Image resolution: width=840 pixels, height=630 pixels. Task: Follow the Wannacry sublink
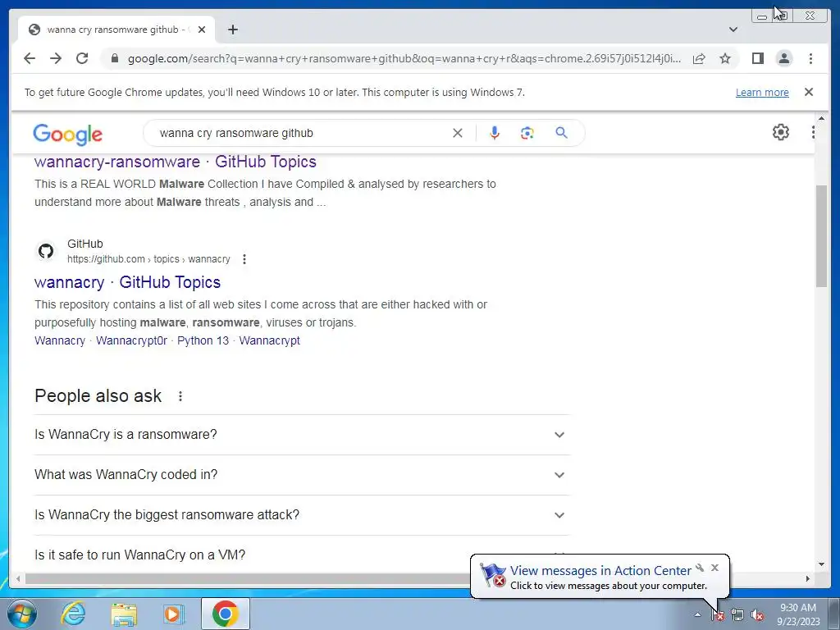(60, 340)
